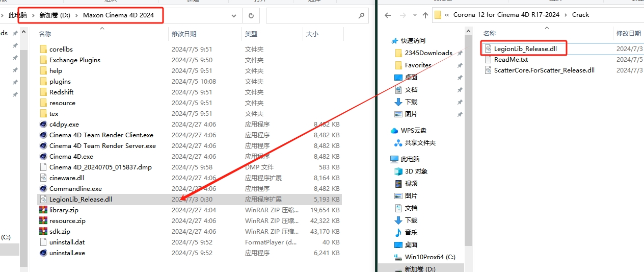Image resolution: width=644 pixels, height=272 pixels.
Task: Select the Redshift folder icon
Action: tap(43, 92)
